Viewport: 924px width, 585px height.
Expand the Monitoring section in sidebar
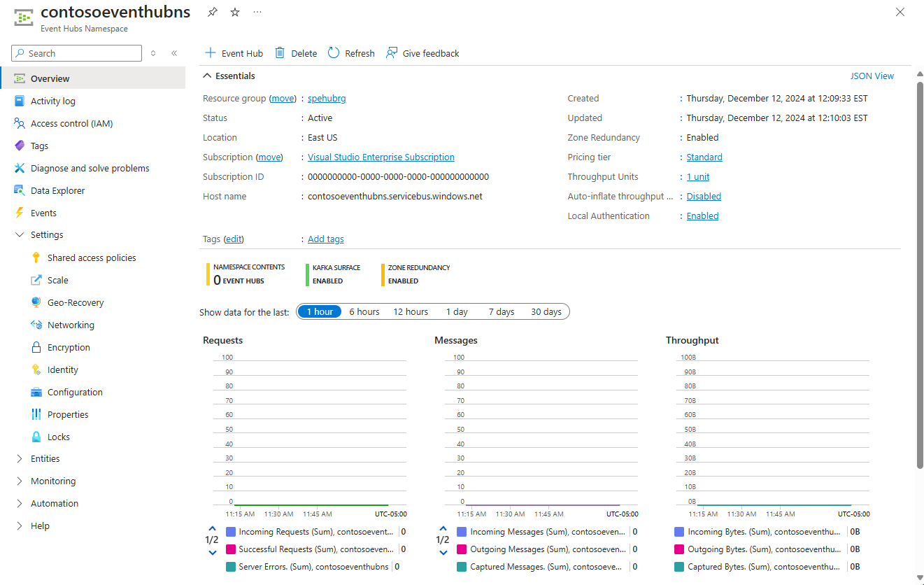(52, 481)
